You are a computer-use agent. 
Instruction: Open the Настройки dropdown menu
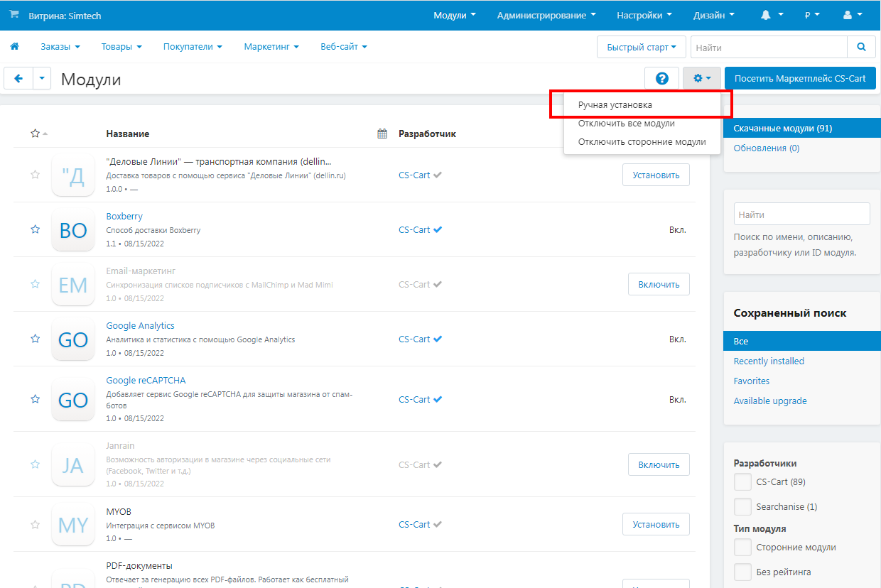coord(644,15)
